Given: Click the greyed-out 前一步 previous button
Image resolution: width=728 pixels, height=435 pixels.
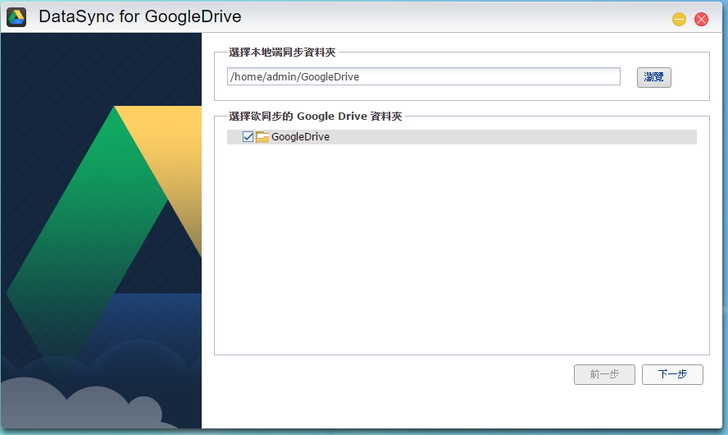Looking at the screenshot, I should point(604,374).
